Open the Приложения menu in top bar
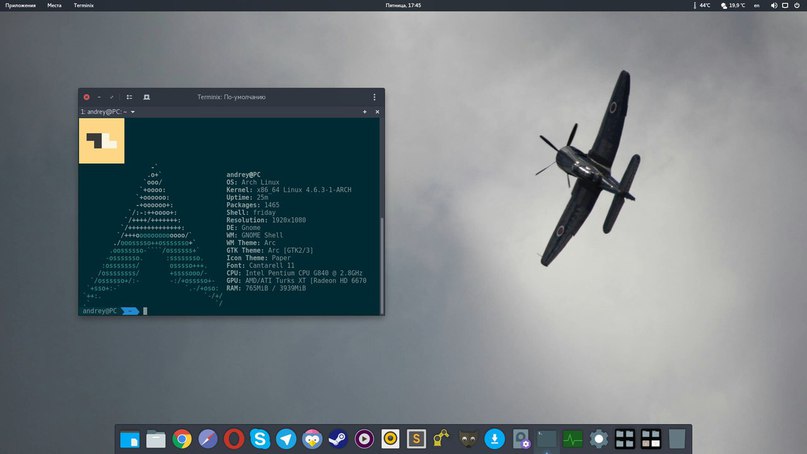 [21, 5]
